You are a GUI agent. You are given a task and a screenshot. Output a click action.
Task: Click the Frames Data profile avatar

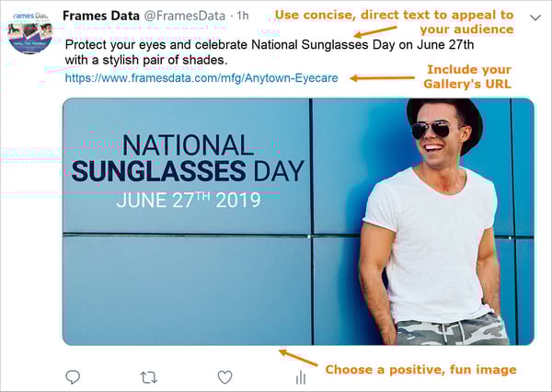point(29,33)
